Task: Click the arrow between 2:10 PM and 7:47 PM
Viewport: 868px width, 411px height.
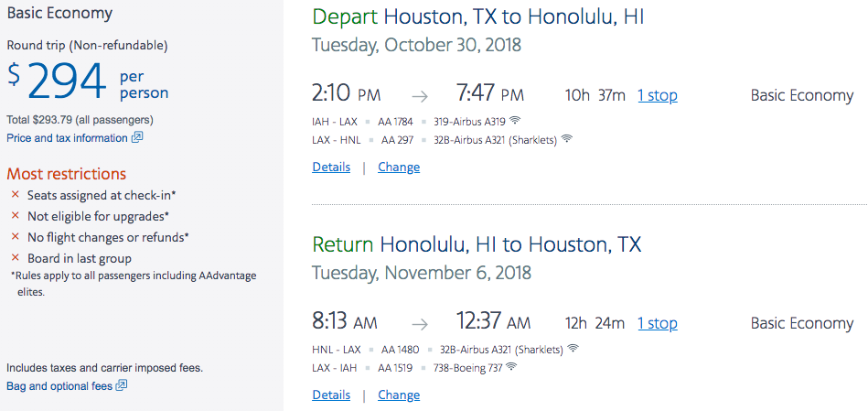Action: [x=419, y=95]
